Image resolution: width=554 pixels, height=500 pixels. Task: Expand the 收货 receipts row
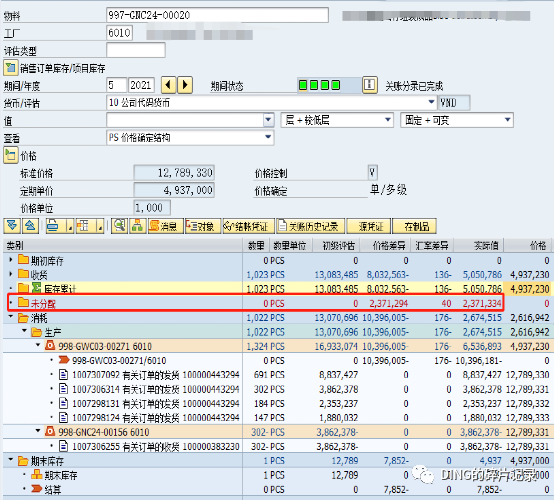tap(11, 274)
